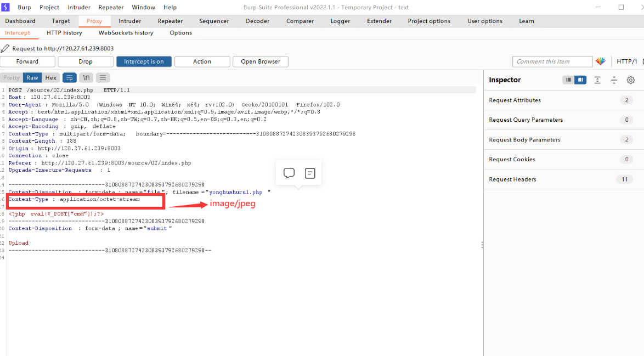This screenshot has width=644, height=356.
Task: Click the Inspector panel divider handle
Action: point(482,245)
